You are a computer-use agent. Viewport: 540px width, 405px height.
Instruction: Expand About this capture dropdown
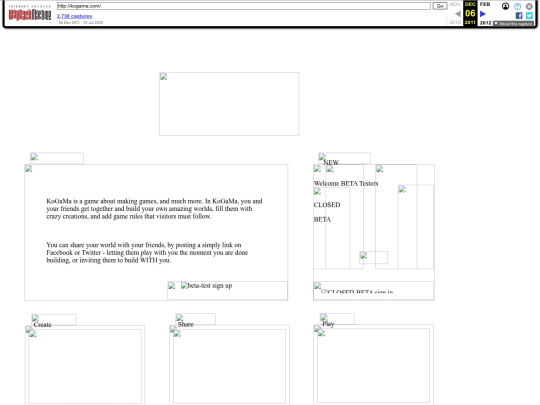click(513, 23)
